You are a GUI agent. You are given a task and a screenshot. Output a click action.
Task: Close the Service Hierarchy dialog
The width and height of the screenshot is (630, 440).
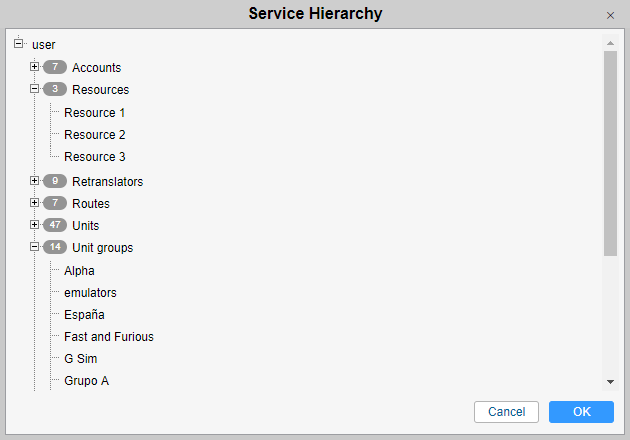tap(610, 15)
